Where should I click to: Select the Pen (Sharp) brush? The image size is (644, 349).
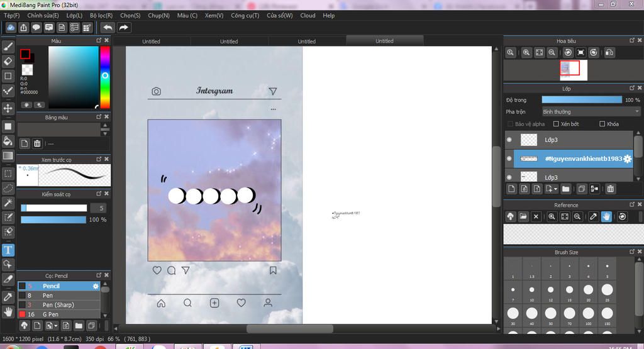tap(58, 304)
